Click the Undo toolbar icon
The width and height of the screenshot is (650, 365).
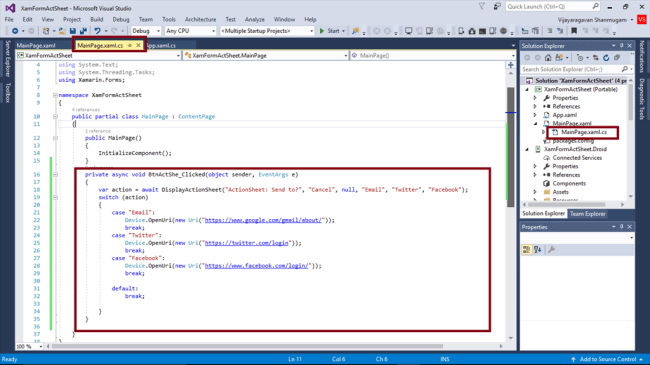pyautogui.click(x=97, y=31)
